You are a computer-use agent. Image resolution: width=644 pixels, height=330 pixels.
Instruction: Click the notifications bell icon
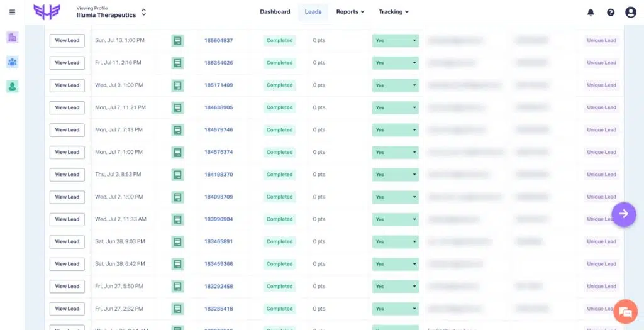click(591, 12)
